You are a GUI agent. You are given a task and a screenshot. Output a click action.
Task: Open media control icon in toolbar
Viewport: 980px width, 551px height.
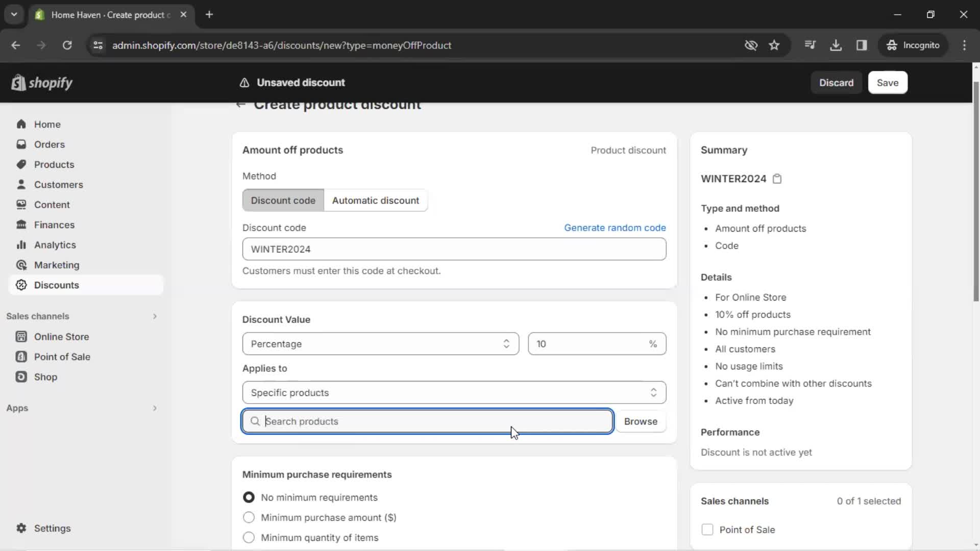[810, 45]
